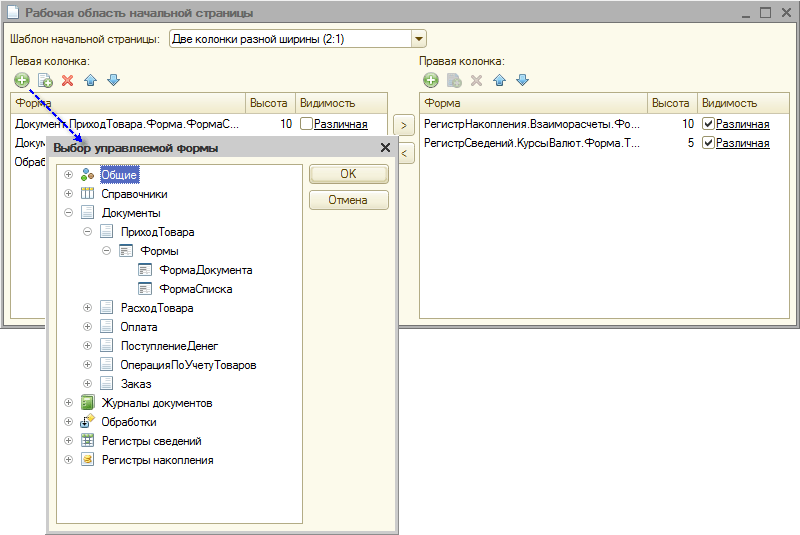Open the start page template dropdown
The image size is (800, 535).
coord(419,39)
